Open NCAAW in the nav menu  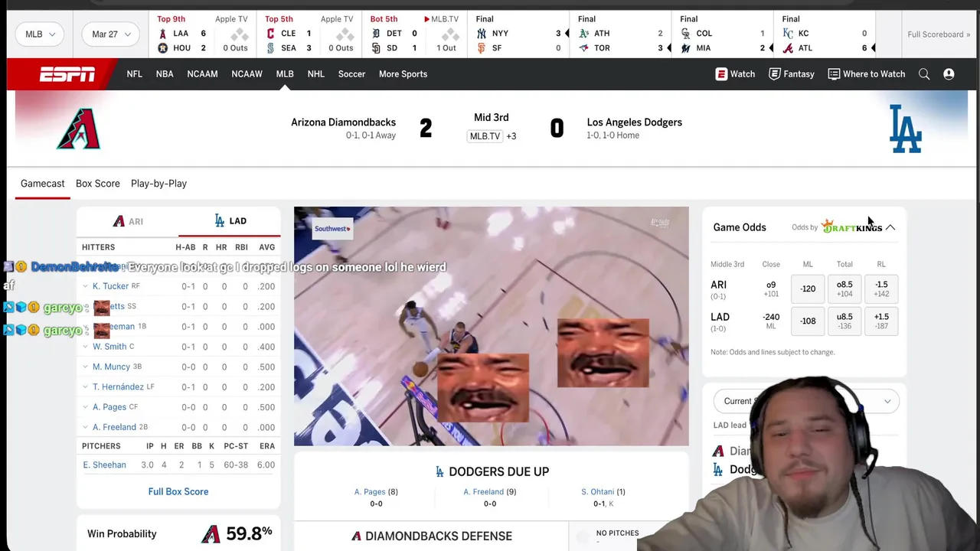coord(247,74)
